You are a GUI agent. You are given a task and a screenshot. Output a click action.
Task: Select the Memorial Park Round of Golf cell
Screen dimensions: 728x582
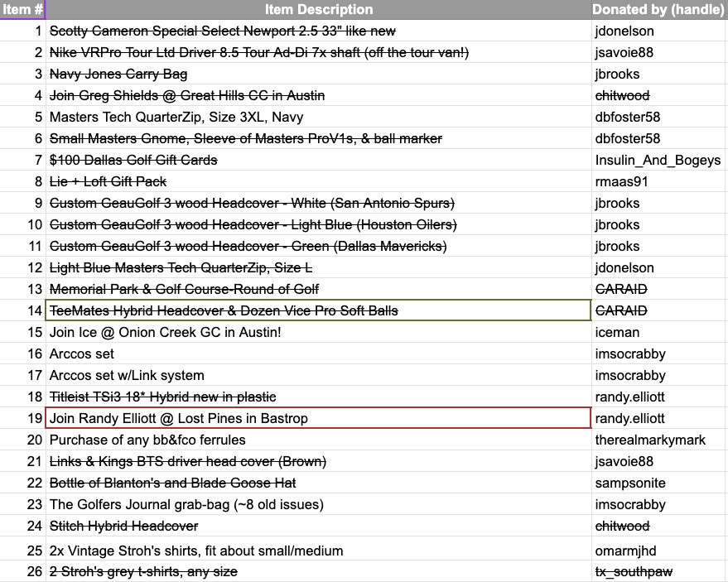pos(319,289)
